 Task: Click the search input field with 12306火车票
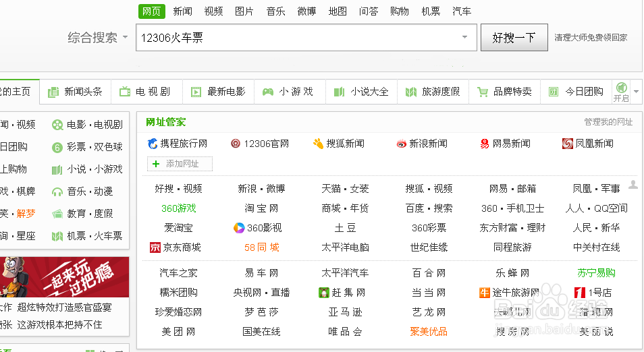point(306,37)
